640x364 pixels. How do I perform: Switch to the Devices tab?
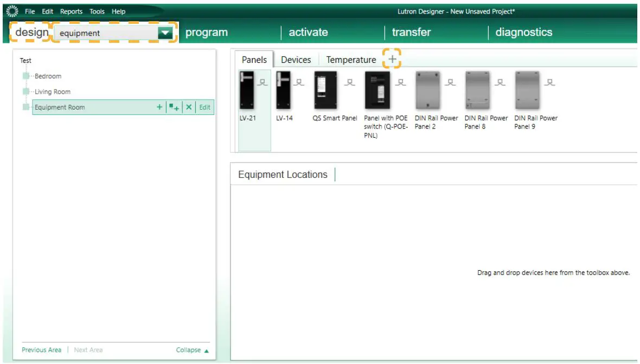click(x=296, y=60)
